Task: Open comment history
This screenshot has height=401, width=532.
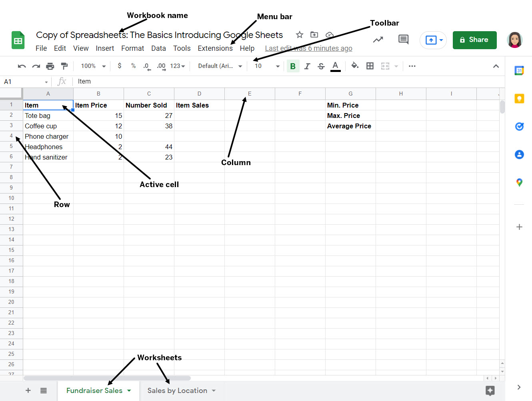Action: click(403, 39)
